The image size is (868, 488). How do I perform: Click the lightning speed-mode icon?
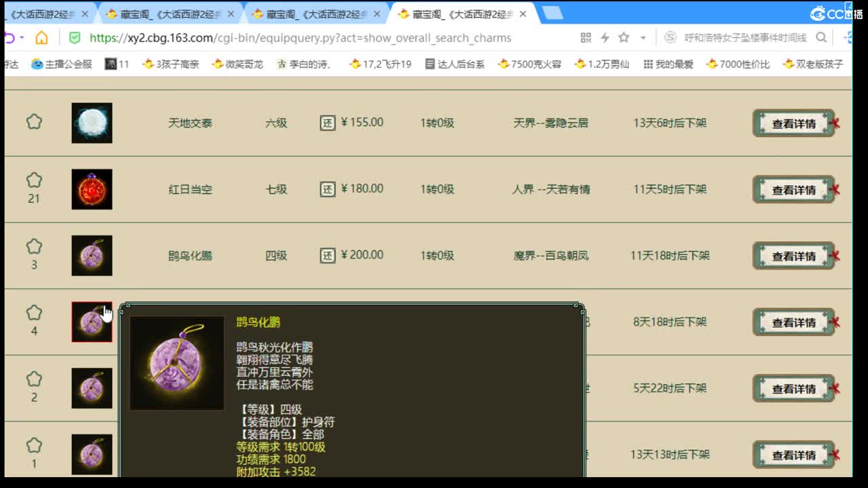(x=605, y=38)
